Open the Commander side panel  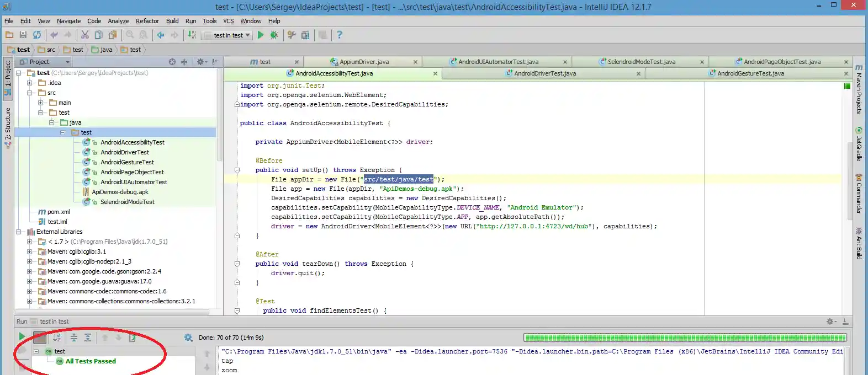point(859,194)
